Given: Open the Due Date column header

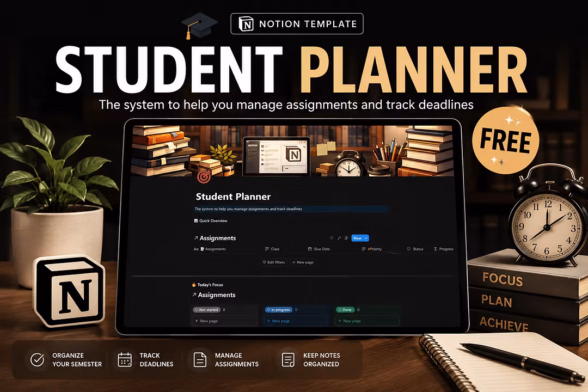Looking at the screenshot, I should 319,249.
